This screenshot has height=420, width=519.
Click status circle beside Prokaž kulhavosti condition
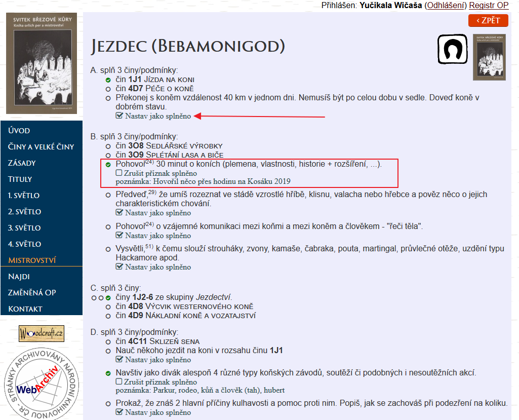108,404
